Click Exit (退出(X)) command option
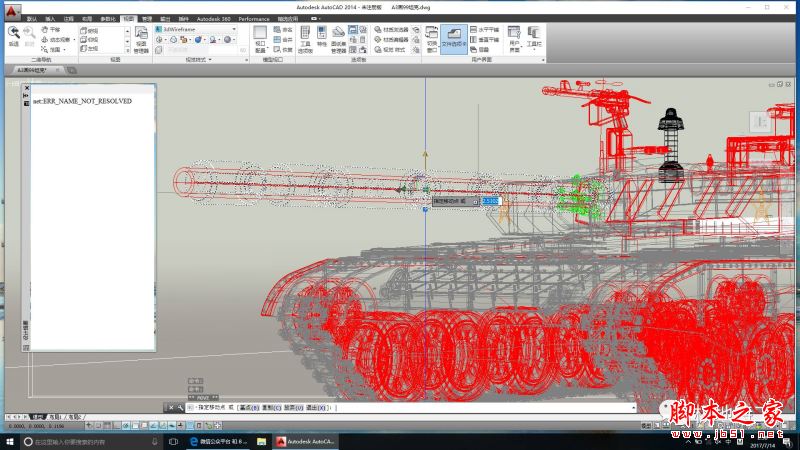The image size is (800, 450). pyautogui.click(x=315, y=408)
